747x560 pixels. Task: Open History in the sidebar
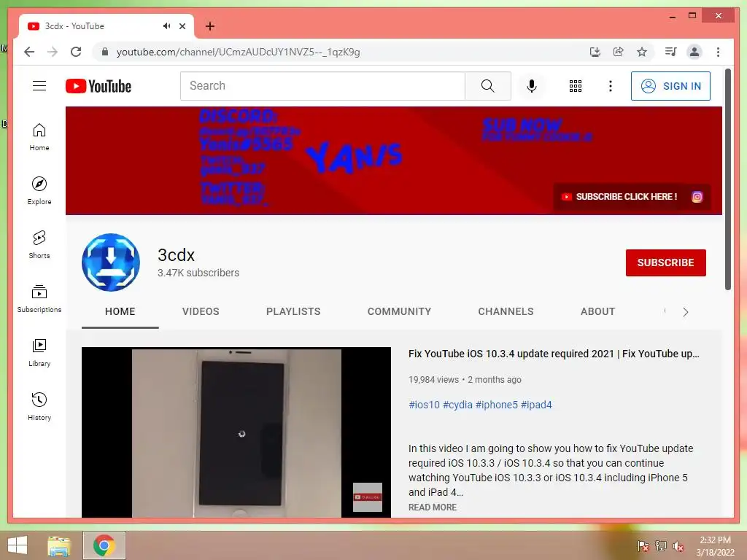(x=39, y=407)
